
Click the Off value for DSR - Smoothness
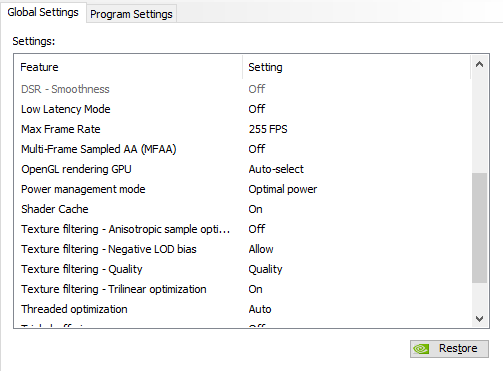pyautogui.click(x=257, y=89)
